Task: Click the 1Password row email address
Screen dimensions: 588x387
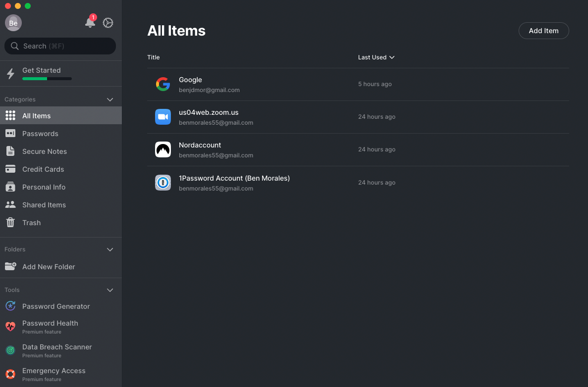Action: click(215, 189)
